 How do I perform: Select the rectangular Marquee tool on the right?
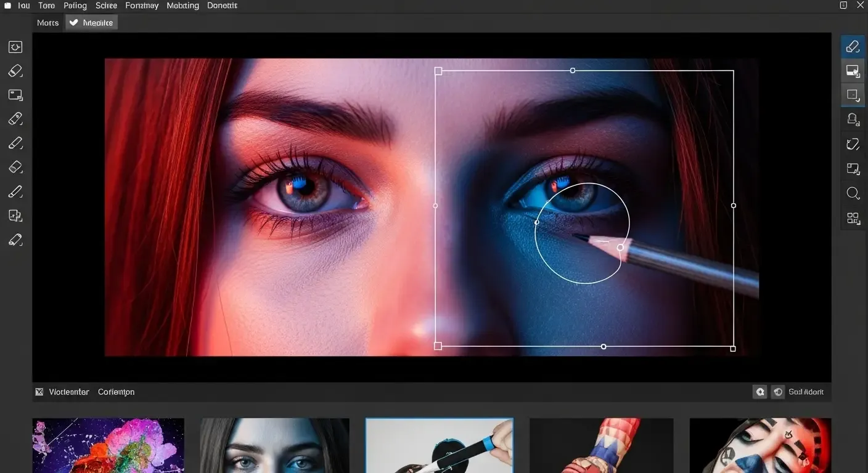click(x=853, y=95)
